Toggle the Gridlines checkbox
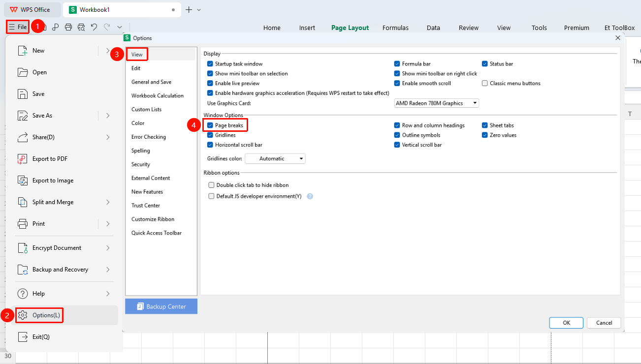The height and width of the screenshot is (364, 641). pyautogui.click(x=210, y=135)
